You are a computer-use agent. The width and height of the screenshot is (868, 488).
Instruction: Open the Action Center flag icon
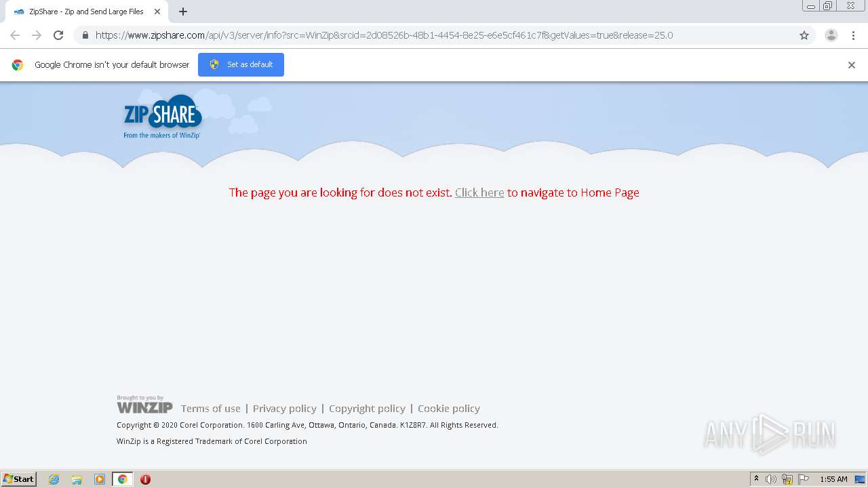point(804,479)
